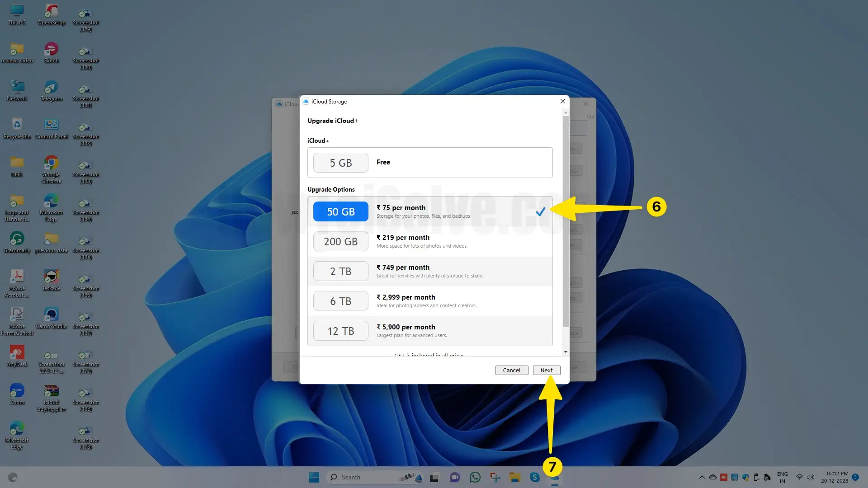Open the Recycle Bin
The width and height of the screenshot is (868, 488).
tap(17, 125)
